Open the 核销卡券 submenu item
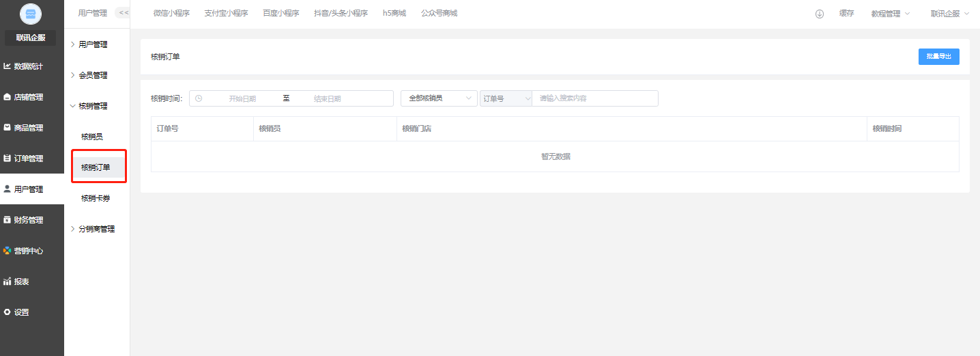The height and width of the screenshot is (356, 980). click(96, 198)
